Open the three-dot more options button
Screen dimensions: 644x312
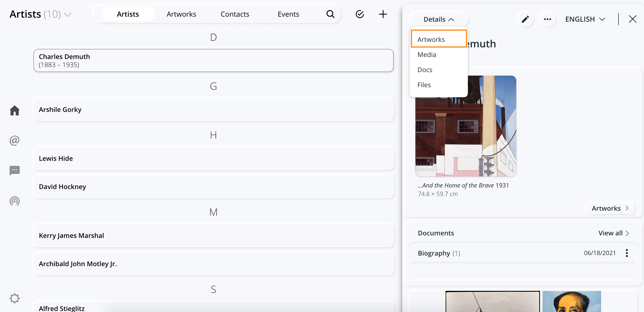[547, 19]
